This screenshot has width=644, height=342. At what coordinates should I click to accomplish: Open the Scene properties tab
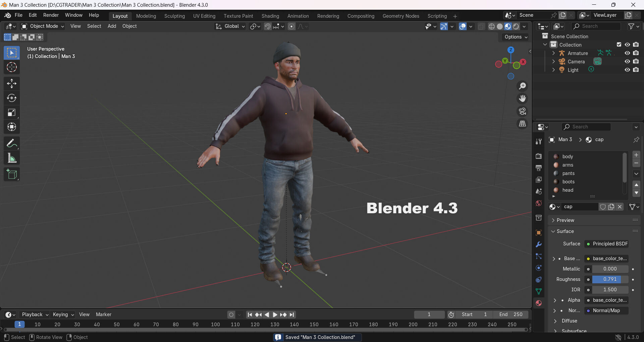click(539, 191)
